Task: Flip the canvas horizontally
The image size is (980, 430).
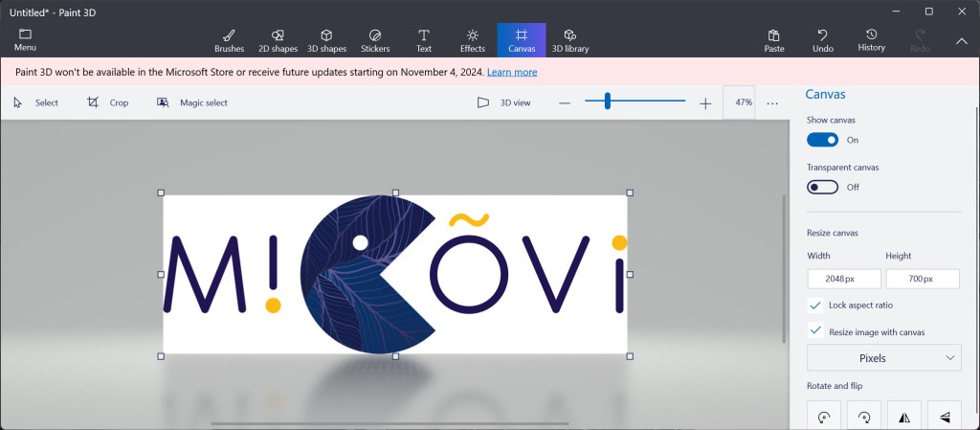Action: [904, 417]
